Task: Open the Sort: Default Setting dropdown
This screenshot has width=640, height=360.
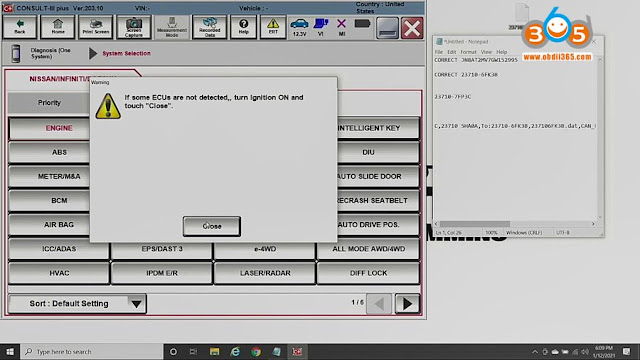Action: point(77,304)
